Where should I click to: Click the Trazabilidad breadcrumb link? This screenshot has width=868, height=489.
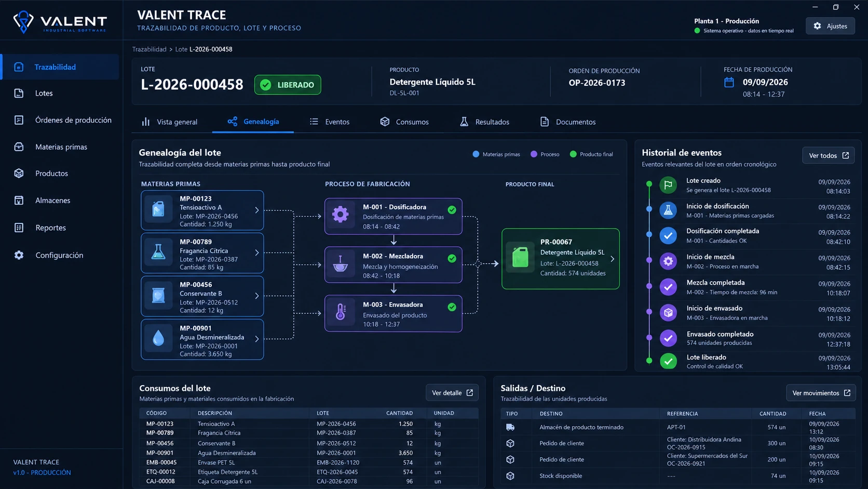(150, 49)
